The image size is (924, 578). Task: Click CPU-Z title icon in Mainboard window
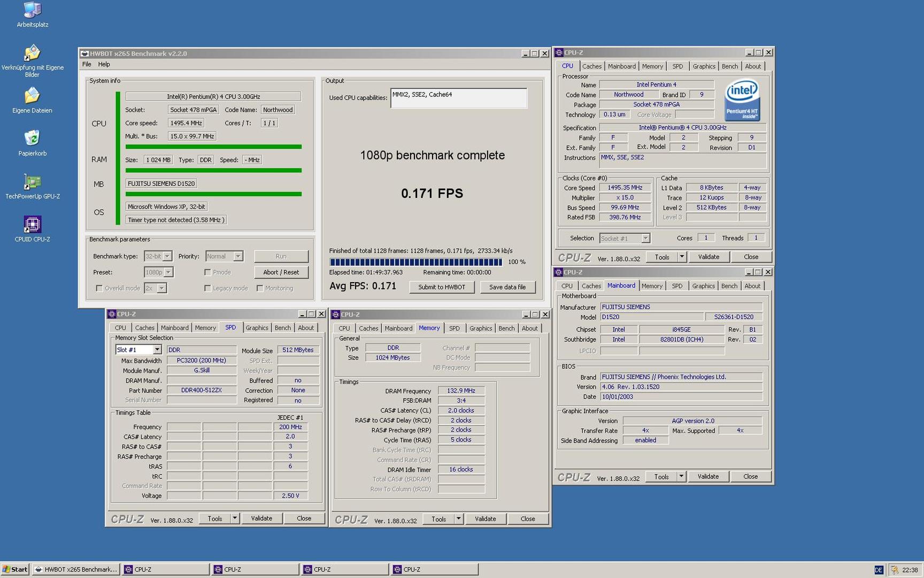(558, 272)
